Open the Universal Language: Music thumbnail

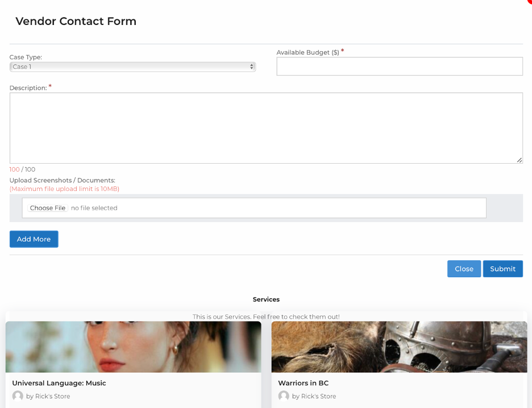tap(134, 347)
